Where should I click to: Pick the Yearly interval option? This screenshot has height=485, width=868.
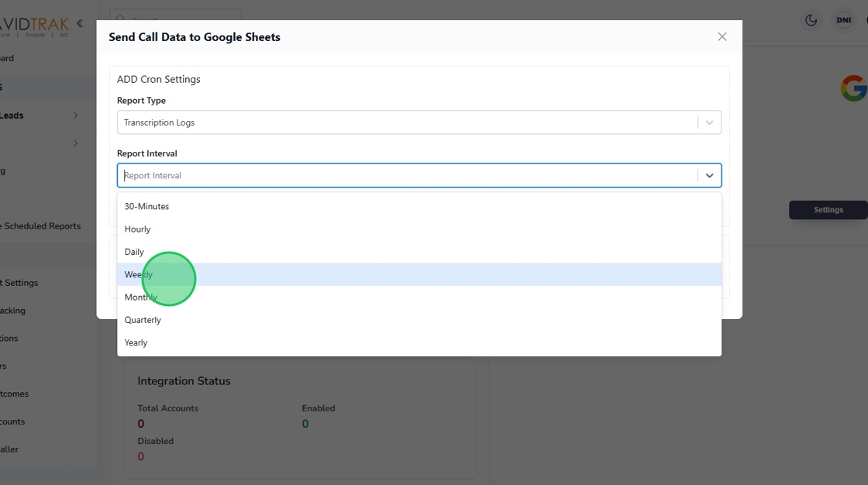419,342
